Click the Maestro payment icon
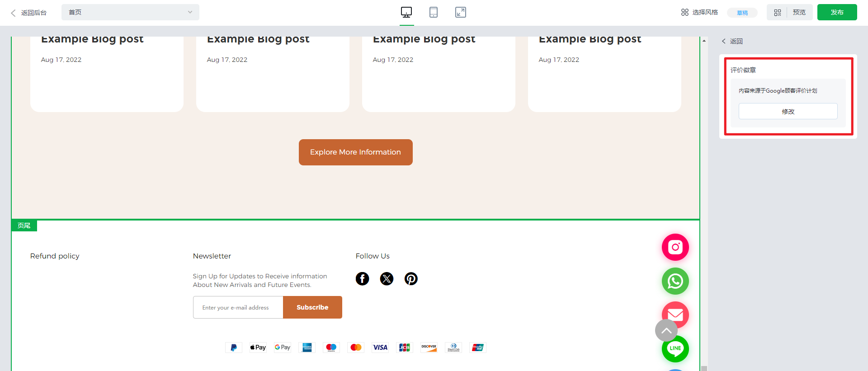This screenshot has height=371, width=868. 331,348
